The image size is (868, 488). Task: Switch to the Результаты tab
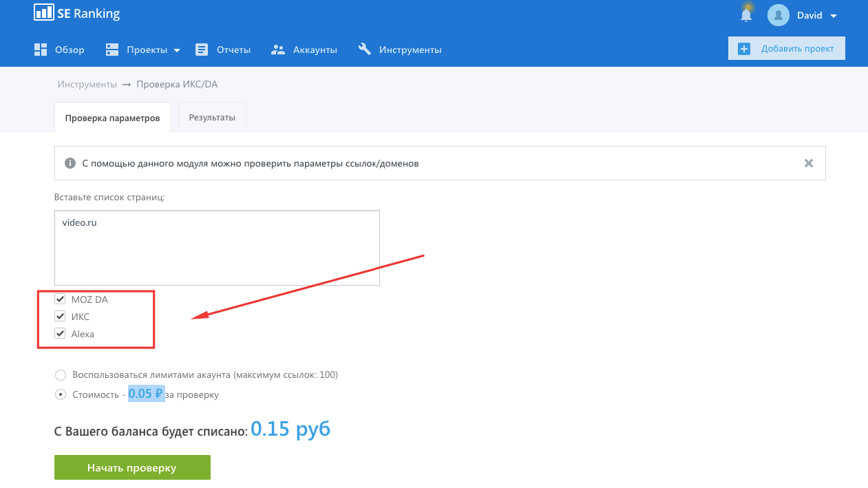click(x=212, y=117)
